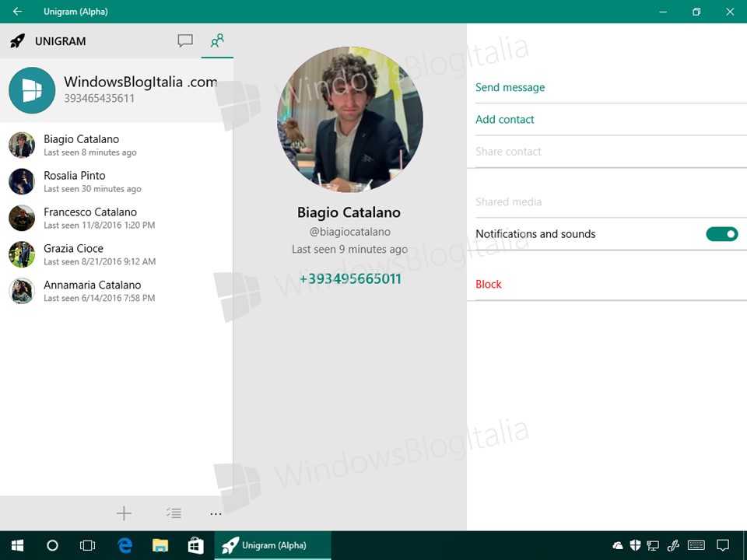Select WindowsBlogItalia .com account name
Viewport: 747px width, 560px height.
pyautogui.click(x=141, y=82)
